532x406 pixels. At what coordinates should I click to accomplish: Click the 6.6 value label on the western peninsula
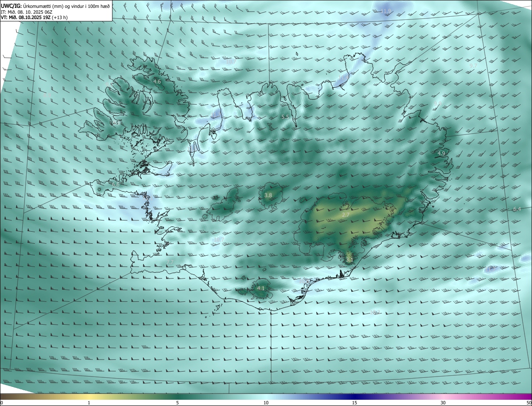coord(116,184)
